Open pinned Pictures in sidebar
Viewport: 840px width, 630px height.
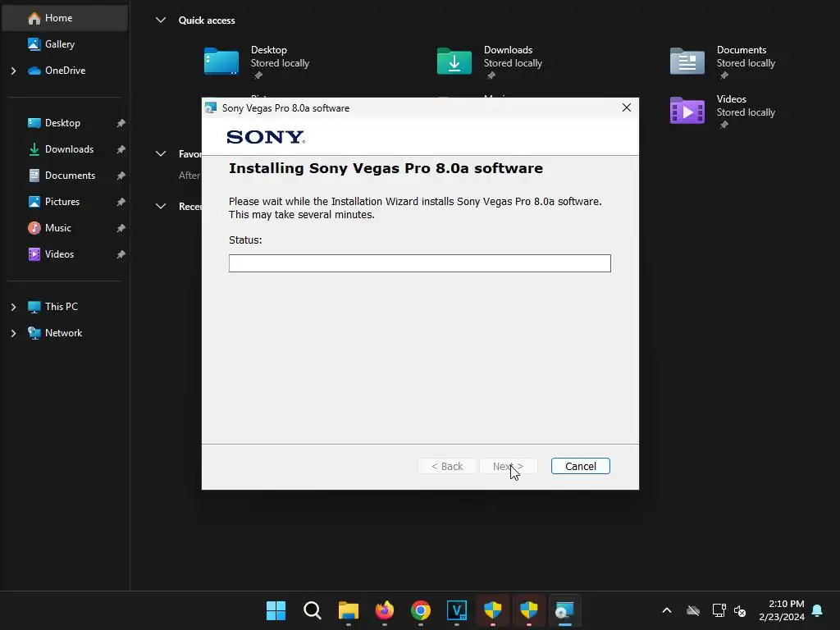click(62, 202)
